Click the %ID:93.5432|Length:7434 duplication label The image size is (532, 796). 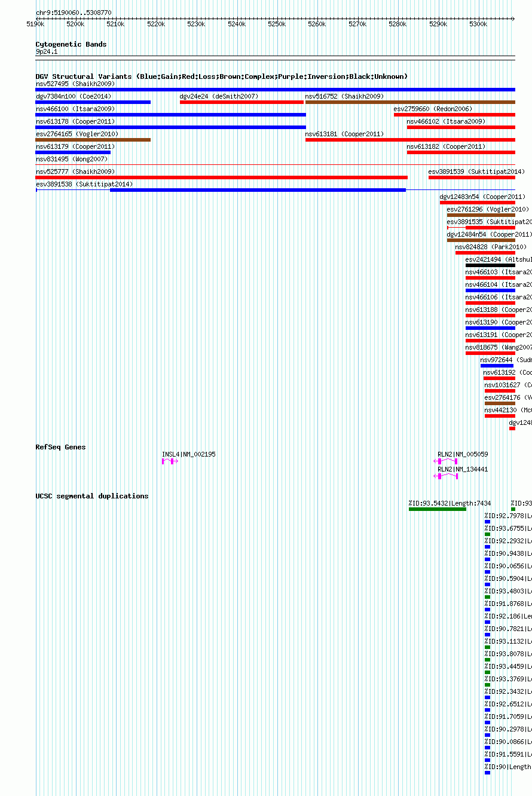point(450,503)
